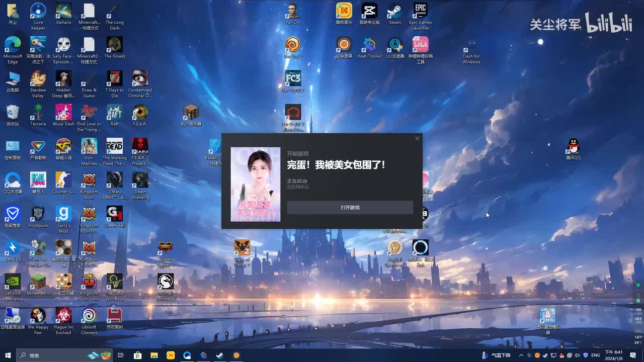Select the Iron Marines shortcut
Viewport: 644px width, 362px height.
(x=89, y=152)
